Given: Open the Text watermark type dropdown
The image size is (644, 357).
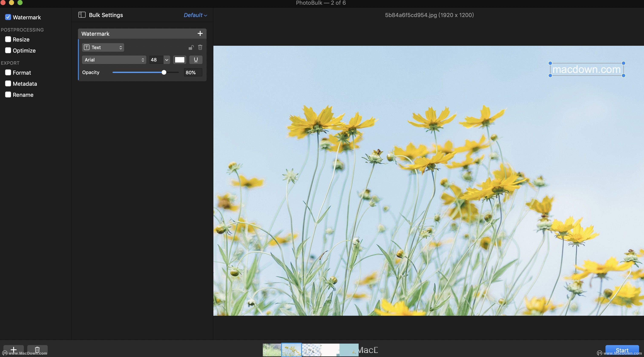Looking at the screenshot, I should pyautogui.click(x=103, y=47).
